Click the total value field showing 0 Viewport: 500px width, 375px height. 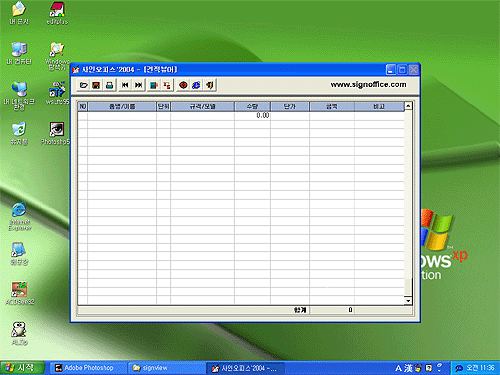pyautogui.click(x=332, y=310)
